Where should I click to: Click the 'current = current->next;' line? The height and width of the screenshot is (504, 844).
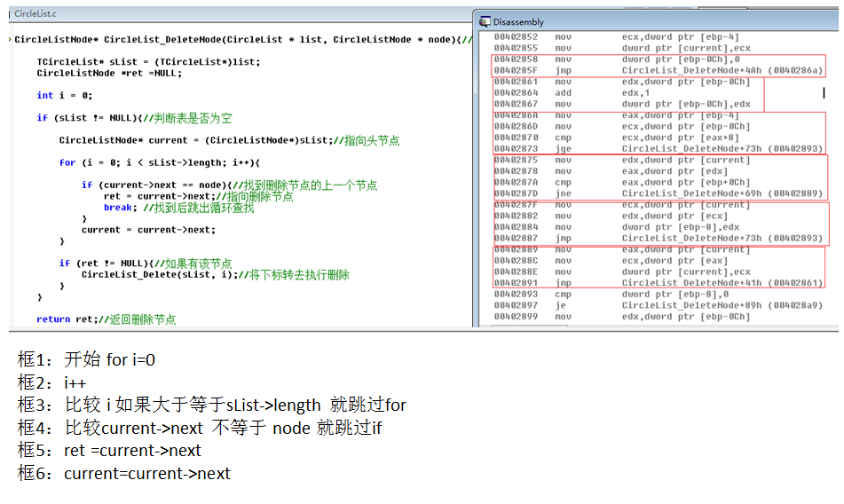coord(148,230)
